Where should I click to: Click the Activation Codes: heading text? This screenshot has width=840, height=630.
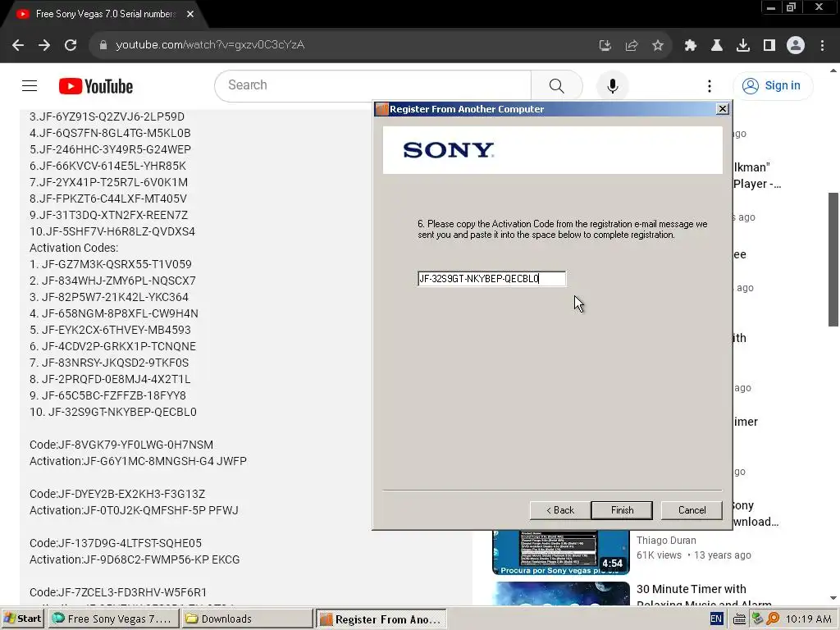(74, 248)
